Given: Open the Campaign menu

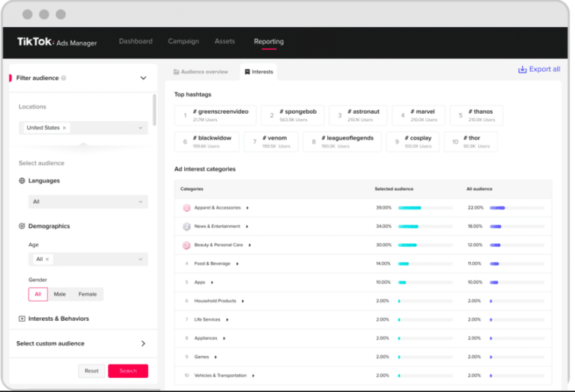Looking at the screenshot, I should (183, 42).
